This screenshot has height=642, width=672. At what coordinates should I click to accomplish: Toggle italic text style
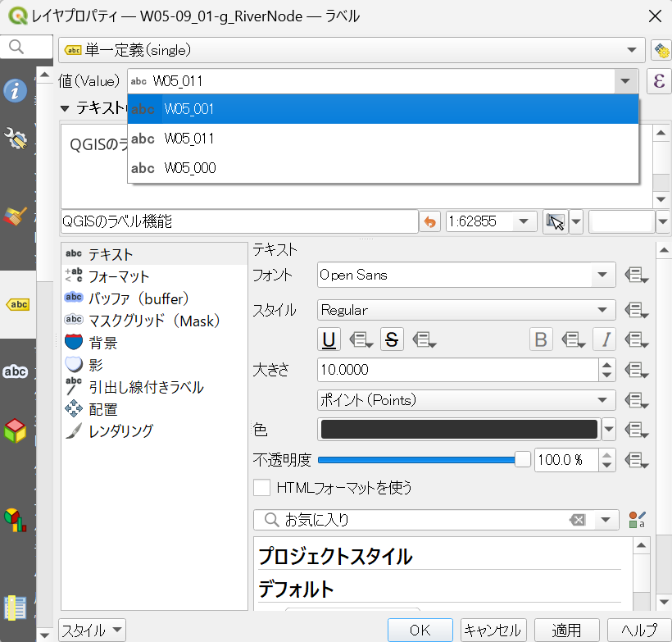(605, 339)
